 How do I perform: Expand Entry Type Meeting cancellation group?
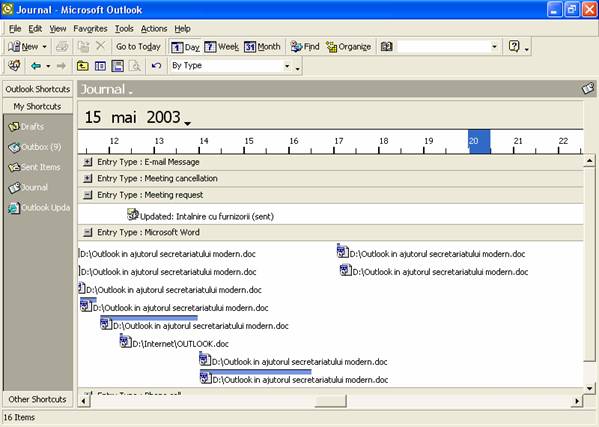(x=88, y=178)
